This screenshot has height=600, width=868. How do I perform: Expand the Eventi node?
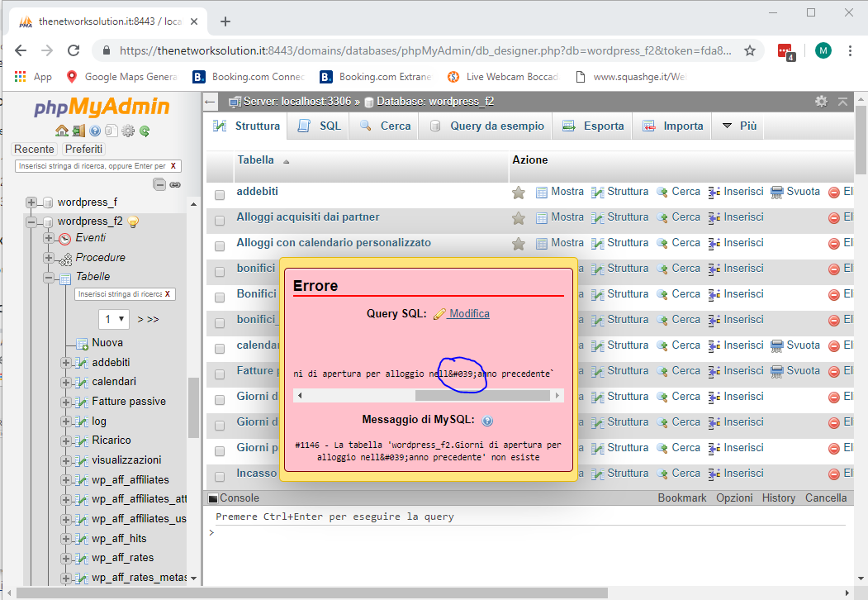pos(49,238)
